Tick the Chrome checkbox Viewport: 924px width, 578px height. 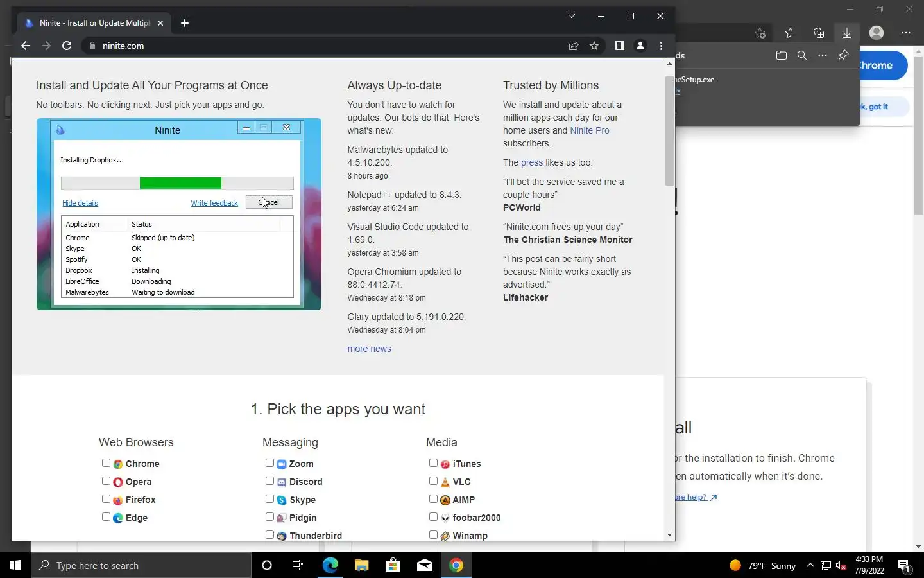106,463
